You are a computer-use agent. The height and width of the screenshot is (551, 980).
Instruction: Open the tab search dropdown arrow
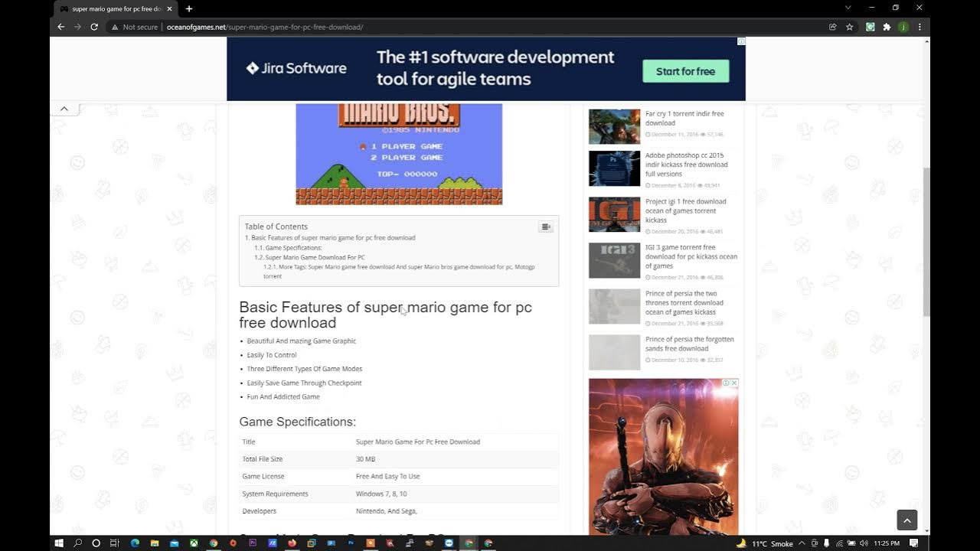click(x=848, y=8)
